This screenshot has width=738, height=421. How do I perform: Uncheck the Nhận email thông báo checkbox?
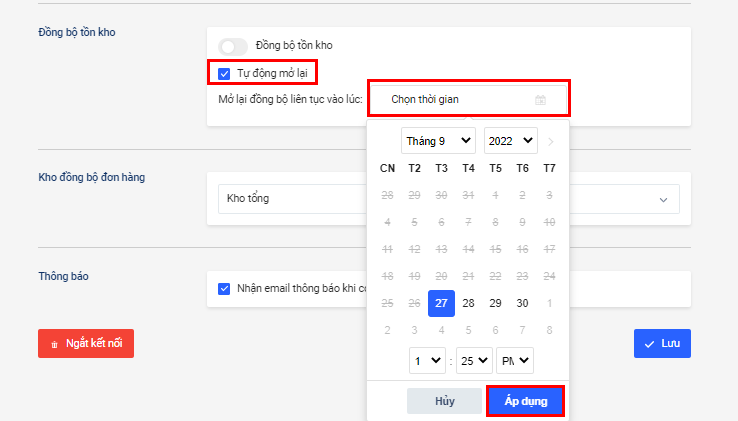pyautogui.click(x=224, y=289)
